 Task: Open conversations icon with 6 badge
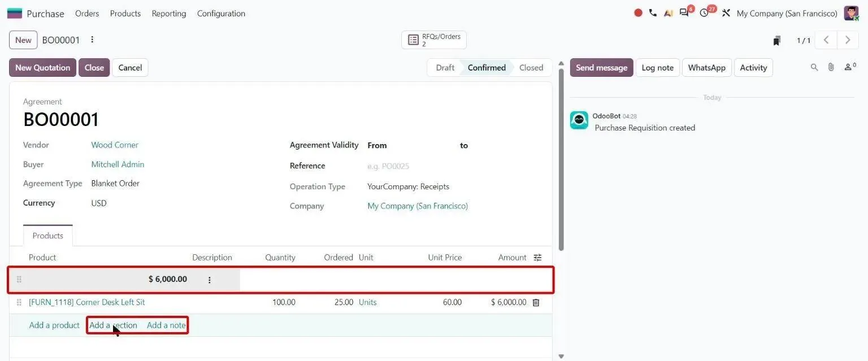[685, 13]
